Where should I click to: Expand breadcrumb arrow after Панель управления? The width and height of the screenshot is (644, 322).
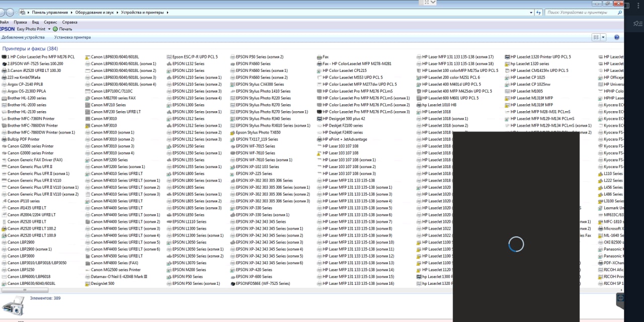point(71,12)
